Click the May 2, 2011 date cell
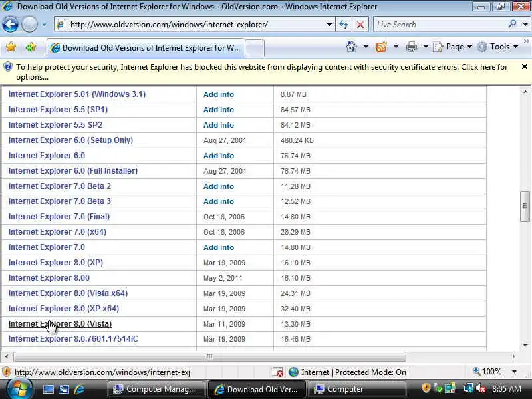 (223, 278)
